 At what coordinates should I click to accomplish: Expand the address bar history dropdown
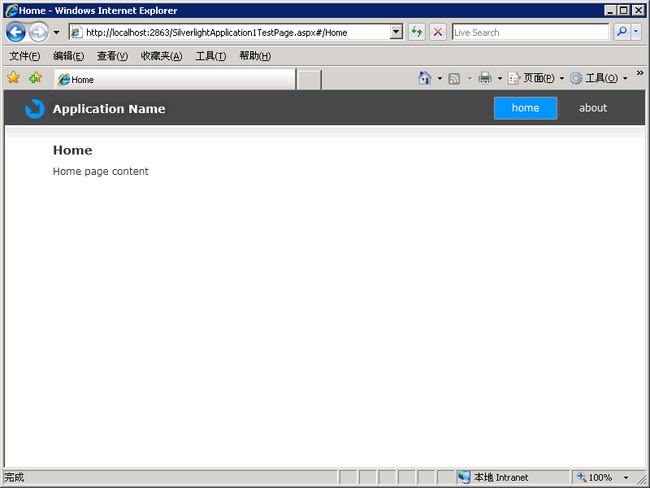coord(396,32)
